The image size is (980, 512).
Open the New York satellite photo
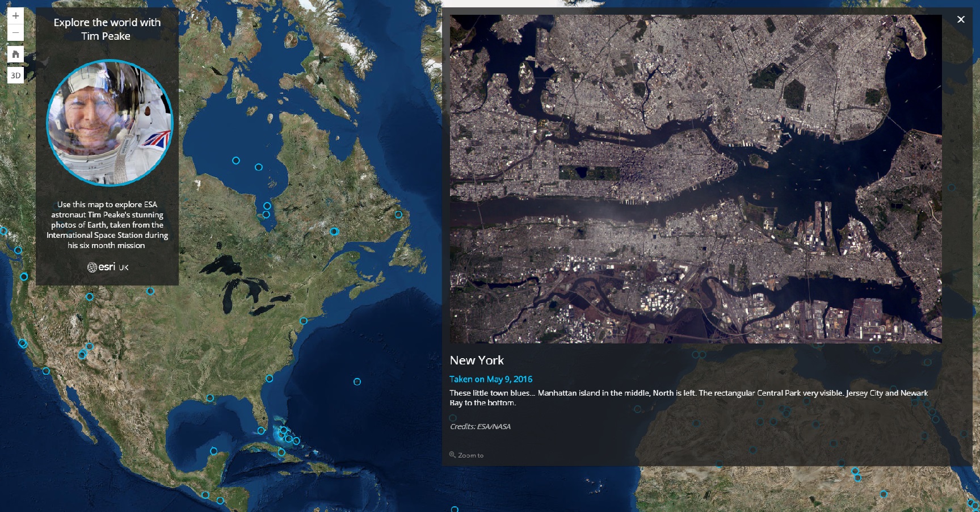[695, 179]
